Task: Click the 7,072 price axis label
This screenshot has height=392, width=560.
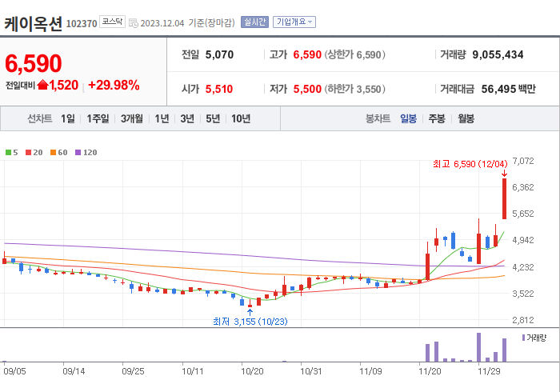Action: (x=523, y=161)
